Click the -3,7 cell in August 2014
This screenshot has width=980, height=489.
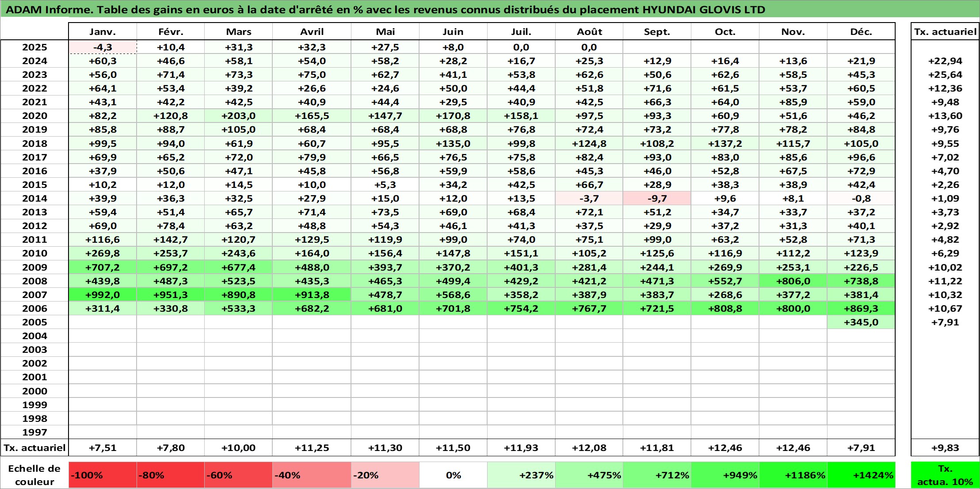click(589, 199)
